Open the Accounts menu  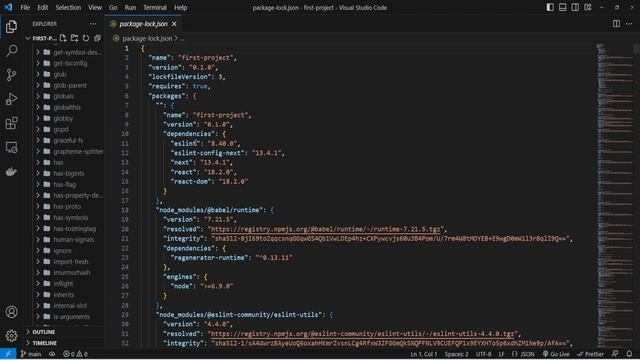pos(11,312)
